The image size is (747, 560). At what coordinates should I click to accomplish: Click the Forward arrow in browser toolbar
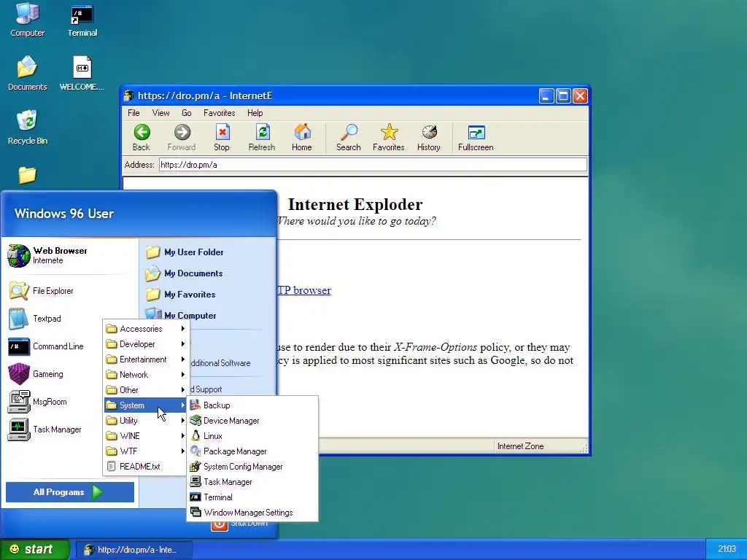click(182, 138)
